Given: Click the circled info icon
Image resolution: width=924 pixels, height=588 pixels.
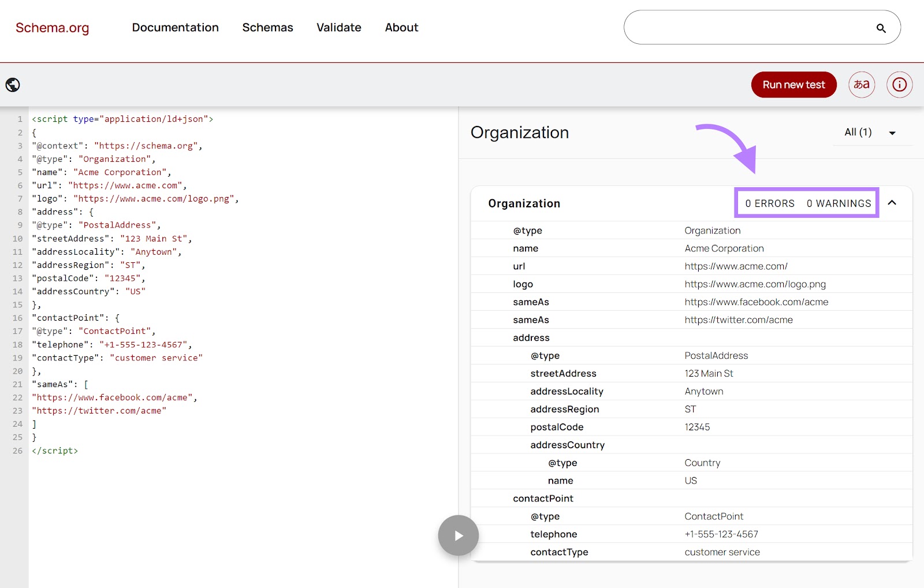Looking at the screenshot, I should (899, 84).
